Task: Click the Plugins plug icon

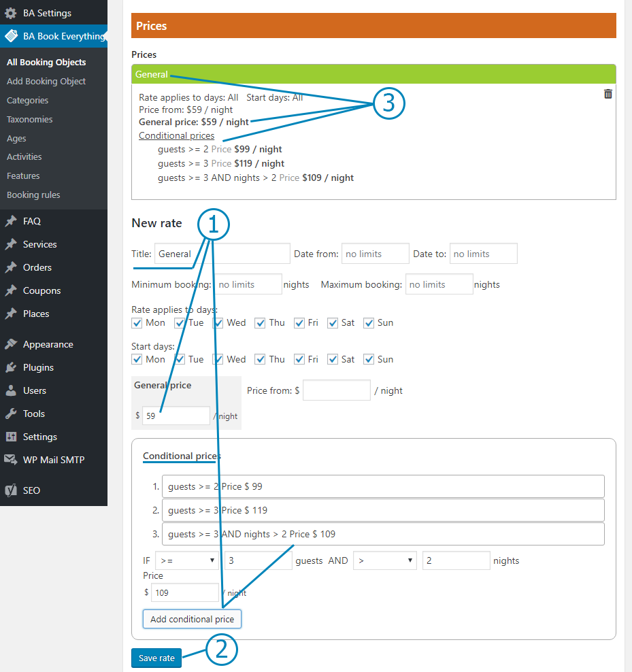Action: tap(11, 367)
